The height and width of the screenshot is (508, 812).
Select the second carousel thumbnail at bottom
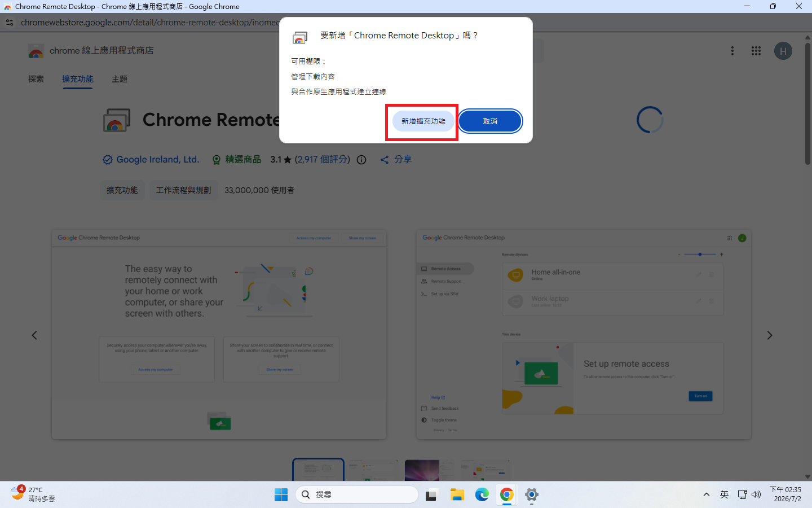pyautogui.click(x=373, y=470)
